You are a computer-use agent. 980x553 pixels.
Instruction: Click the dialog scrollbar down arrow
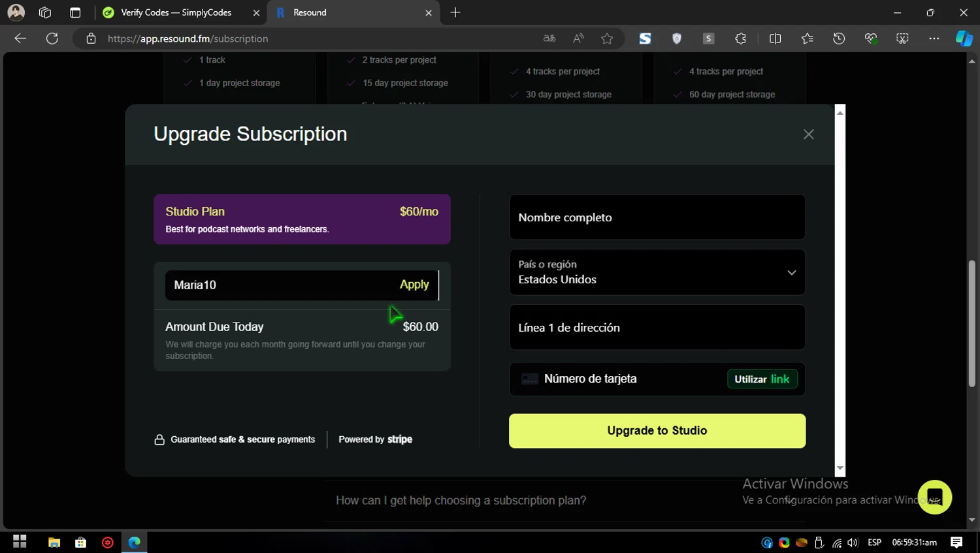click(840, 469)
